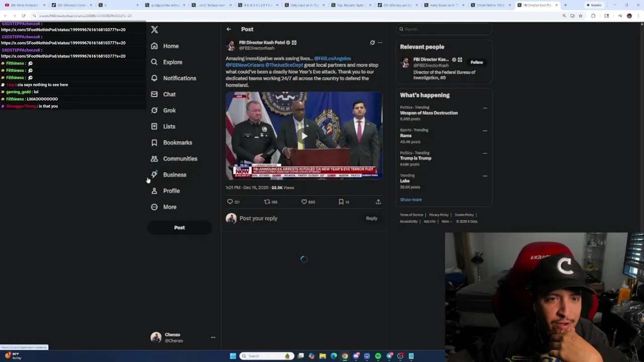Screen dimensions: 644x362
Task: Follow FBI Director Kash Patel
Action: coord(476,62)
